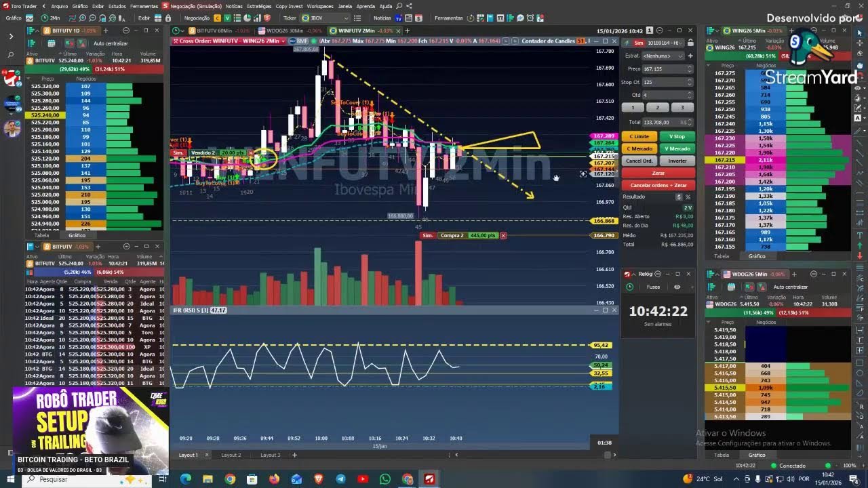Open the ticker list icon next to IBOV
868x488 pixels.
[357, 18]
